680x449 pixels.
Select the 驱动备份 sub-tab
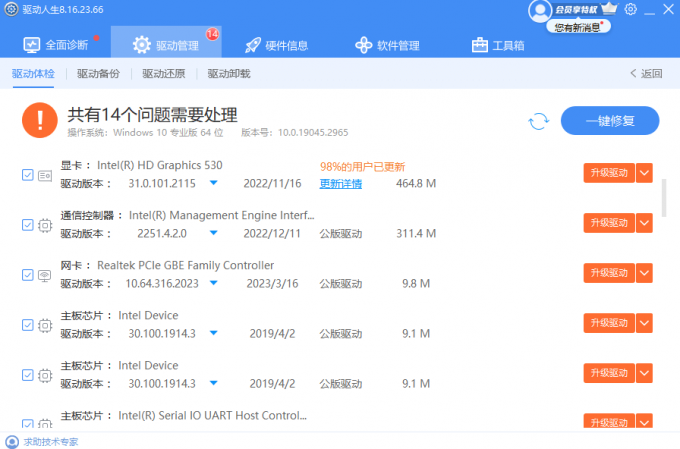(98, 74)
